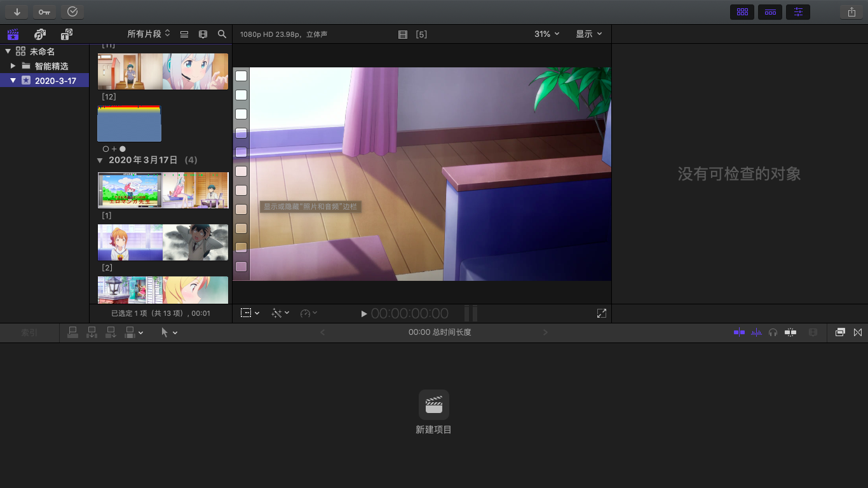Overwrite the storyline with selected clip
The image size is (868, 488).
tap(130, 332)
